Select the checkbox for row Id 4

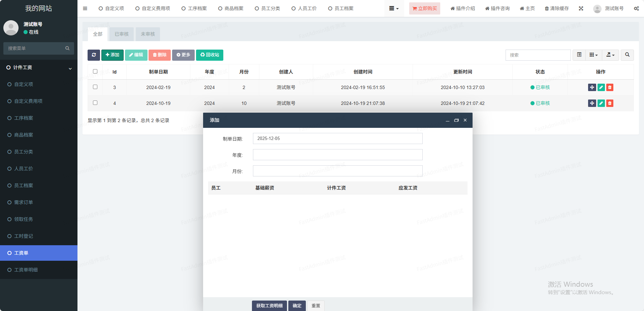95,103
